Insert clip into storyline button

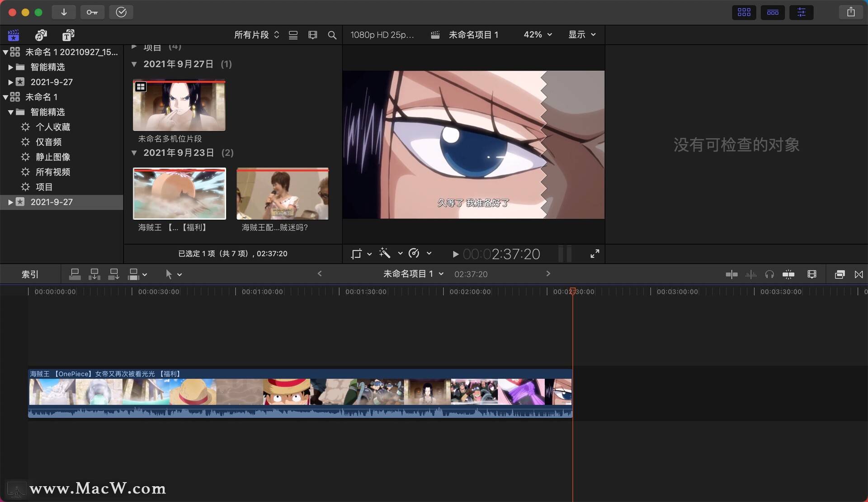pos(94,274)
